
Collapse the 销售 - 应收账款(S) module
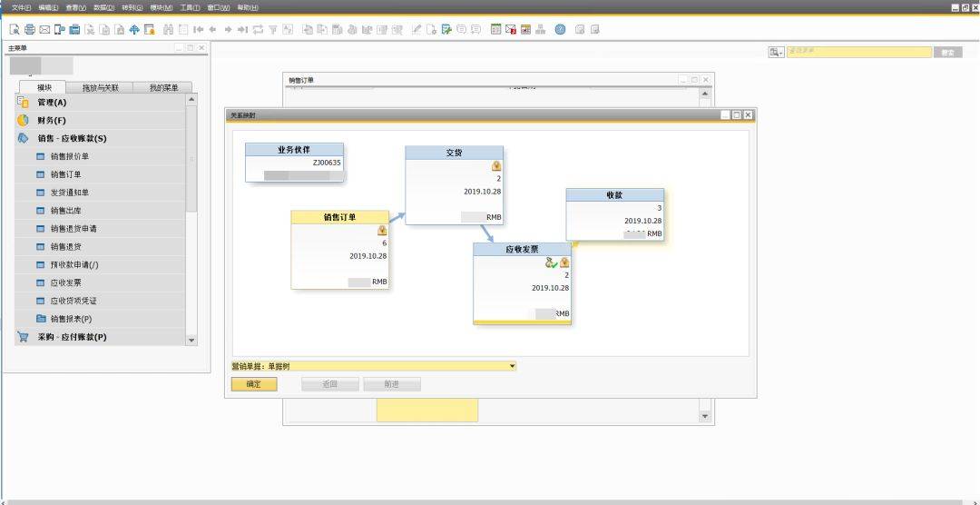72,138
